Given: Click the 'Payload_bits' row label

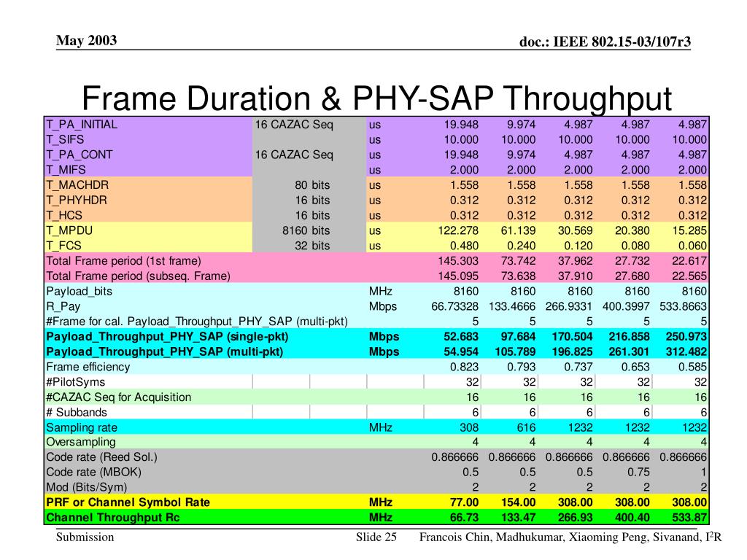Looking at the screenshot, I should [x=79, y=292].
